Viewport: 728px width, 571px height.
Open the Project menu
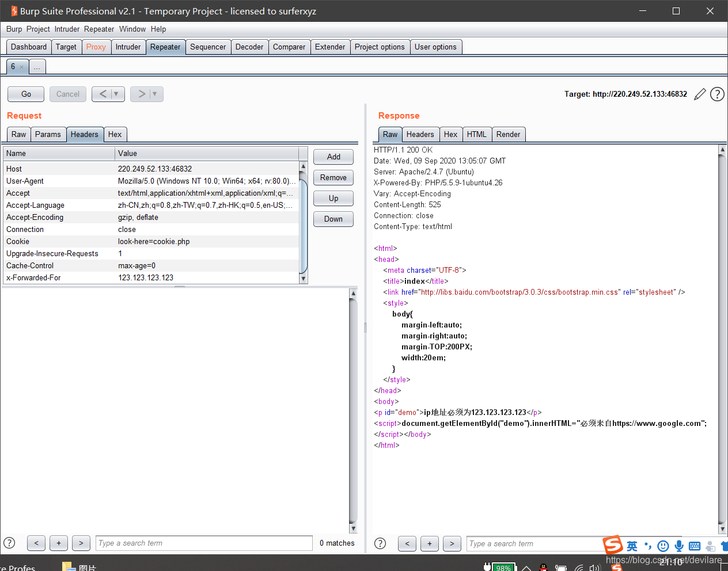click(x=38, y=29)
